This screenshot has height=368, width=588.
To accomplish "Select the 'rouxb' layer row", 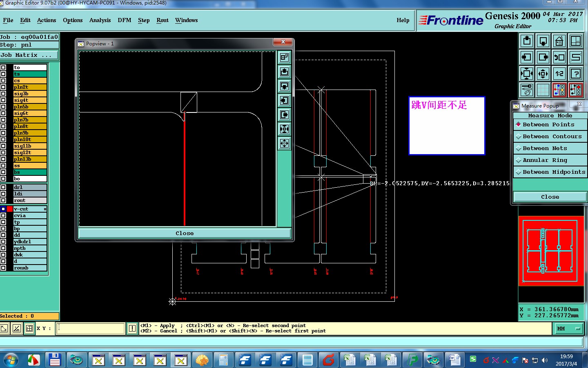I will (30, 268).
